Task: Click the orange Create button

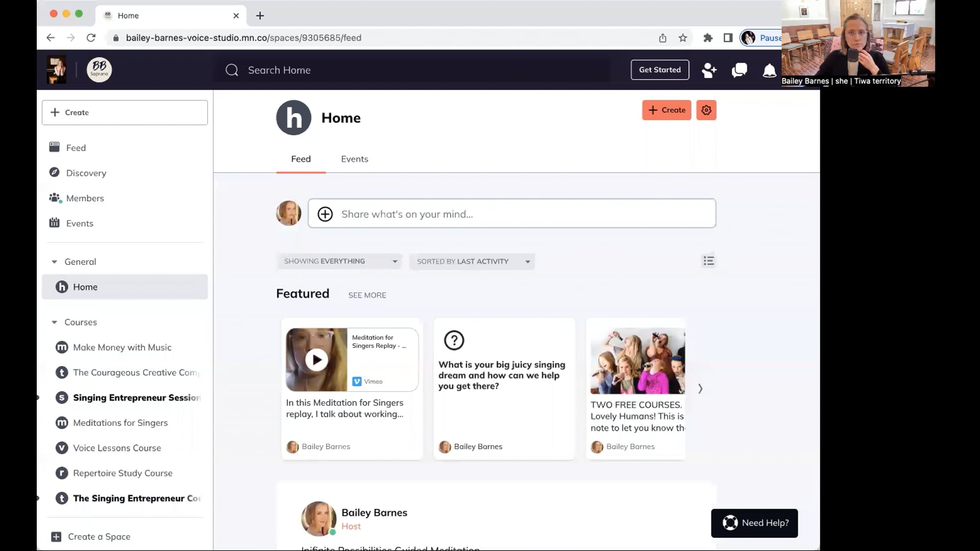Action: tap(666, 110)
